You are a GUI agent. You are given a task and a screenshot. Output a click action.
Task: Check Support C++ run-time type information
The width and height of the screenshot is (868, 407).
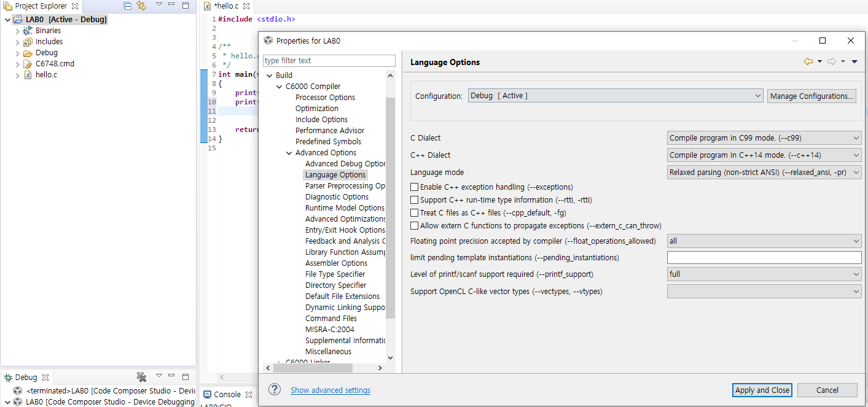(x=415, y=200)
